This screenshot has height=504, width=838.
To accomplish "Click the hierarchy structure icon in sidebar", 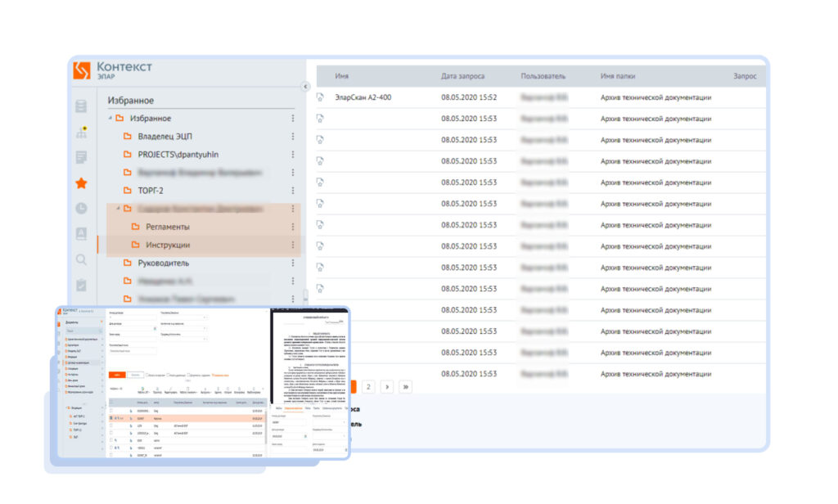I will [x=81, y=132].
